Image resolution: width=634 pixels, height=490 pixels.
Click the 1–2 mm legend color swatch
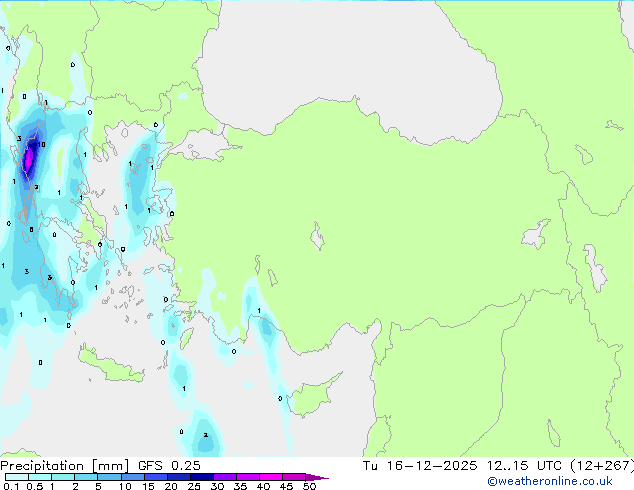click(x=63, y=477)
